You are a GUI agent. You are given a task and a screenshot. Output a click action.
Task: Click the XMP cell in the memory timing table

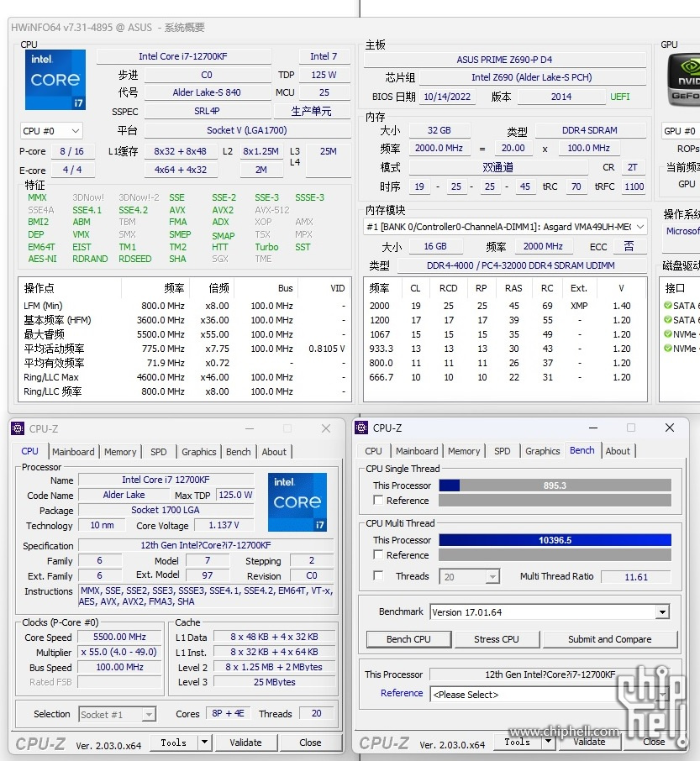(579, 306)
